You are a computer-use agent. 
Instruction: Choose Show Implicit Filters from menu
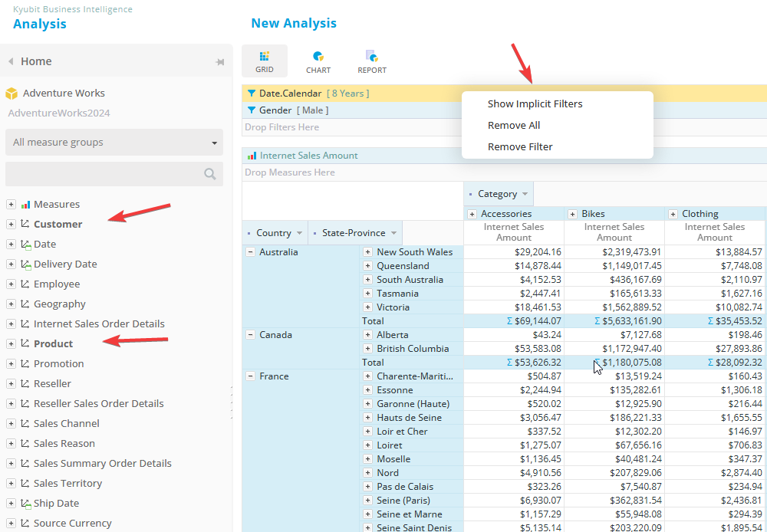tap(535, 104)
